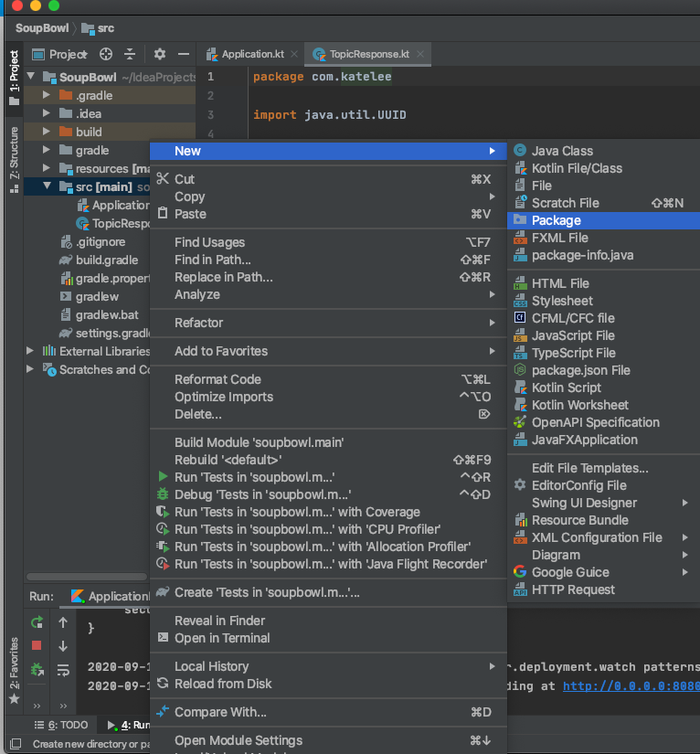Open Local History submenu
This screenshot has height=754, width=700.
coord(328,666)
